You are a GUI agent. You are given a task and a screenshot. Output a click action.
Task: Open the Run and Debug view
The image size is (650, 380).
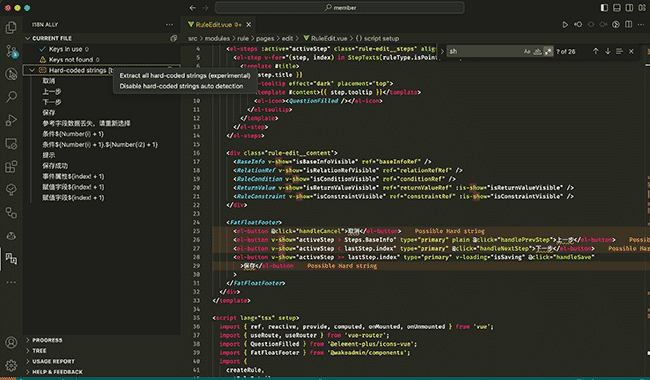(x=11, y=120)
